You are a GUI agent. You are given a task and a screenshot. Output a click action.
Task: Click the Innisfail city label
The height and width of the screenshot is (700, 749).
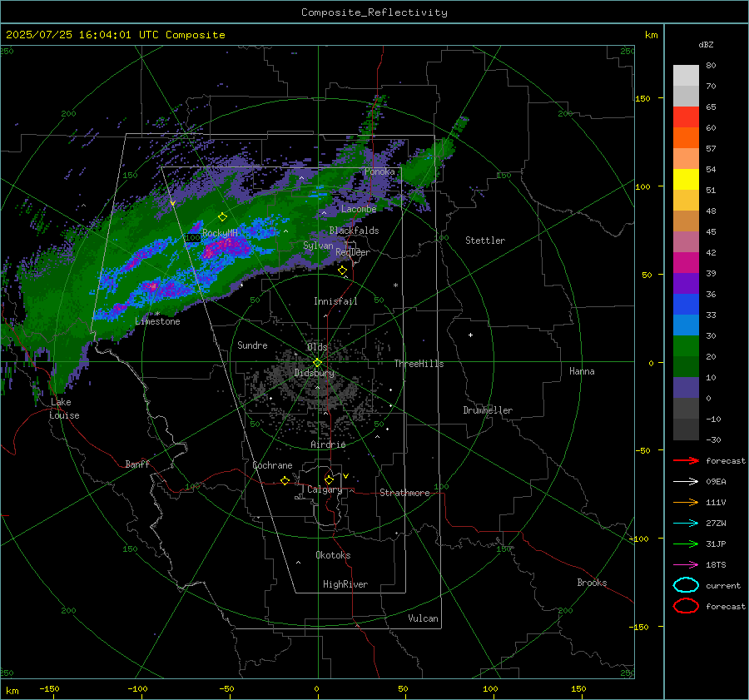335,301
